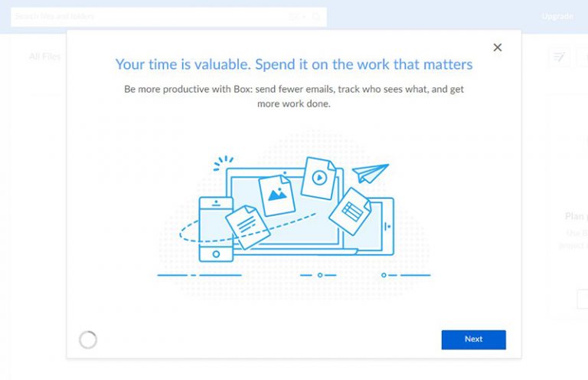Click the faded sort list icon
The image size is (588, 380).
pos(559,57)
